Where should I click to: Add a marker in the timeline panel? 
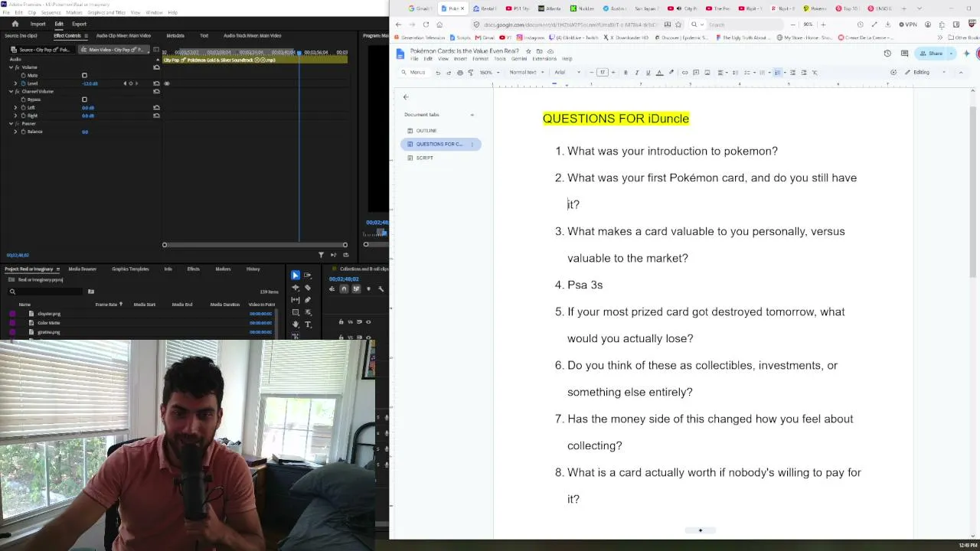point(368,289)
